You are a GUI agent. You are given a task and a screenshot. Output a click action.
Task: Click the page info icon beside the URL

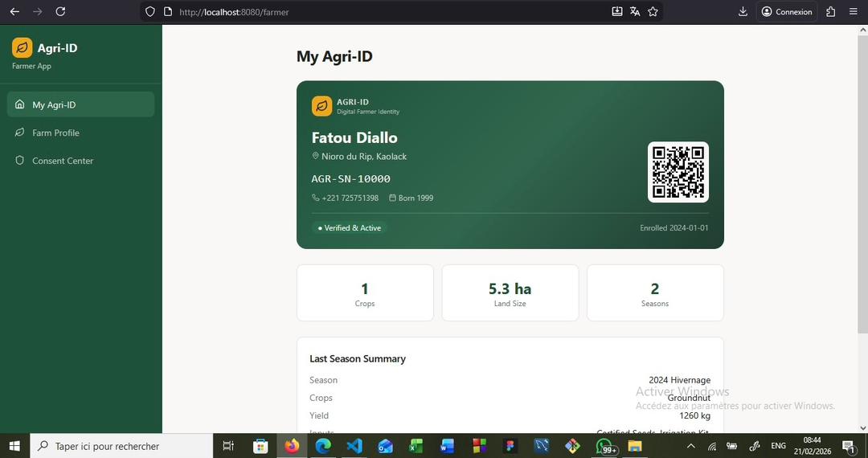(x=168, y=11)
